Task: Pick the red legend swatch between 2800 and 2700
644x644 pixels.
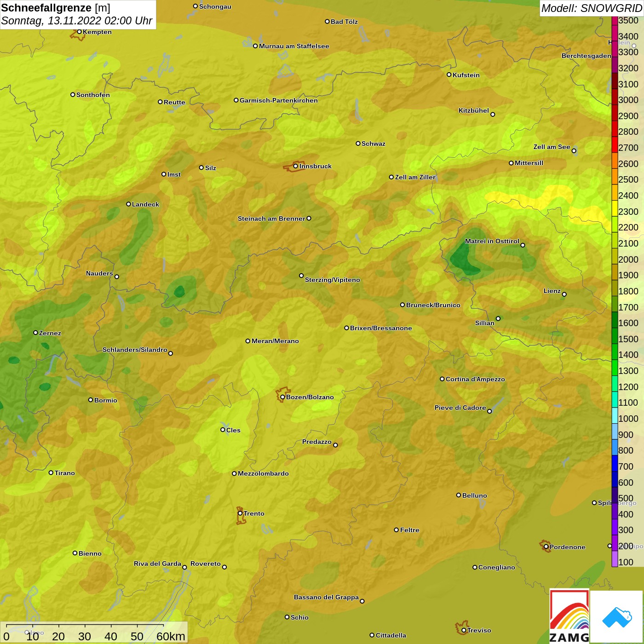Action: click(x=615, y=144)
